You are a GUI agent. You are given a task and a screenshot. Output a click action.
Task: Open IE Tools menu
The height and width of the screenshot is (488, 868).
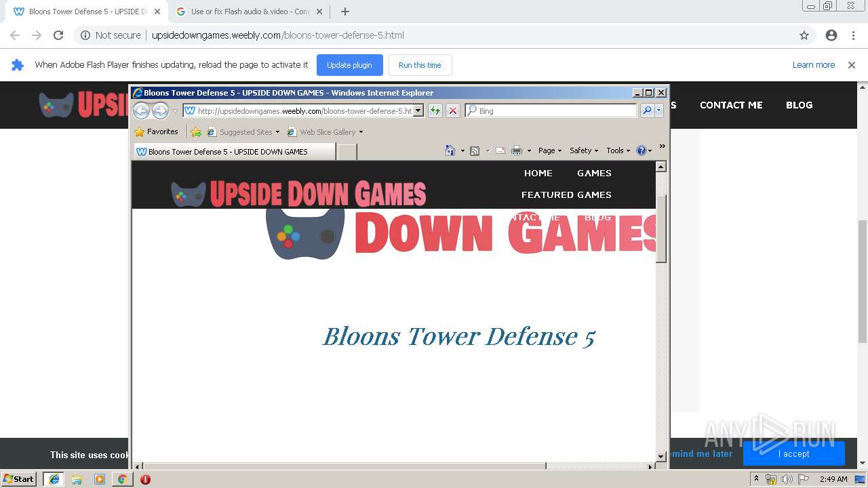[618, 150]
